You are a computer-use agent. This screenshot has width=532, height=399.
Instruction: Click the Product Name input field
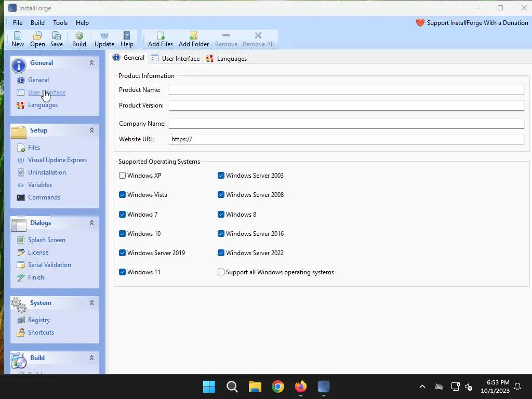click(347, 90)
